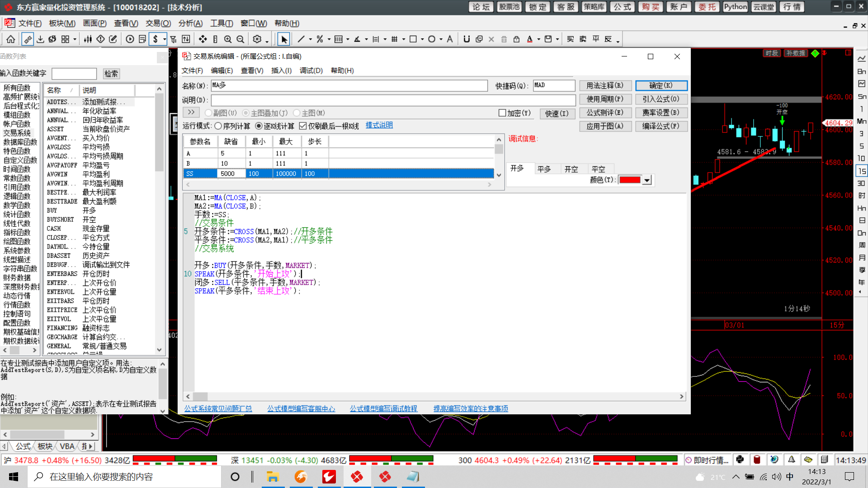The height and width of the screenshot is (488, 868).
Task: Open the candlestick chart type icon
Action: 88,39
